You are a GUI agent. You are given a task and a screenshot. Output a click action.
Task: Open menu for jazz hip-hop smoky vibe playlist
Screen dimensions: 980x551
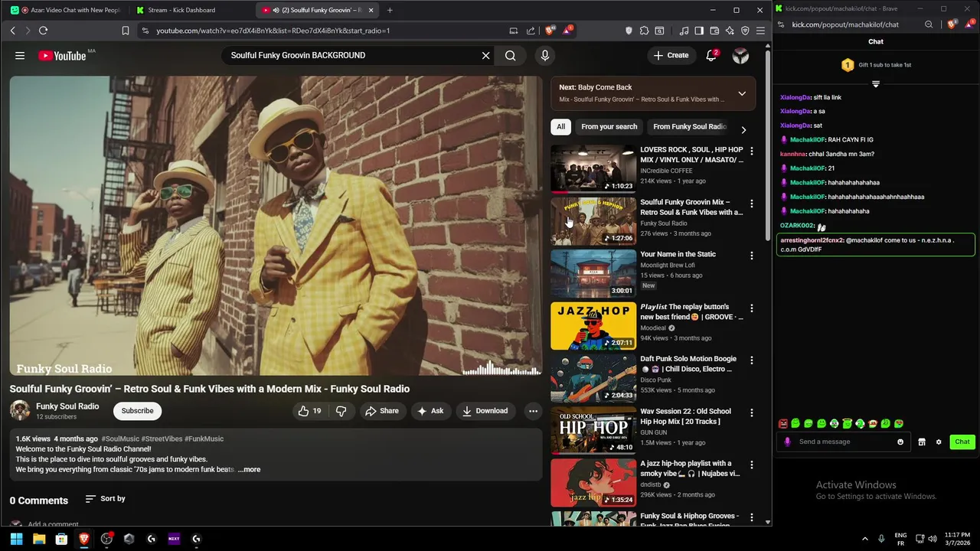coord(752,465)
